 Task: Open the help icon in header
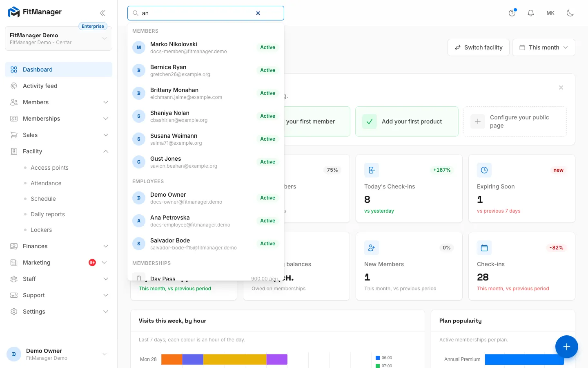click(x=512, y=13)
